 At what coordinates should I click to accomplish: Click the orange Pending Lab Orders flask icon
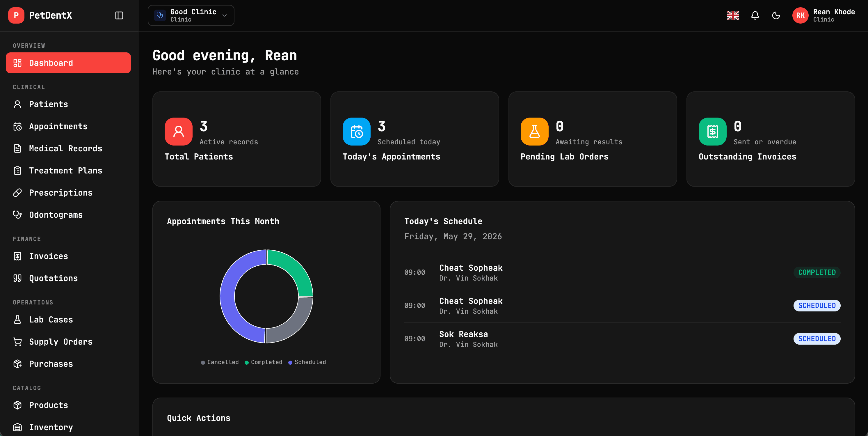pyautogui.click(x=534, y=132)
